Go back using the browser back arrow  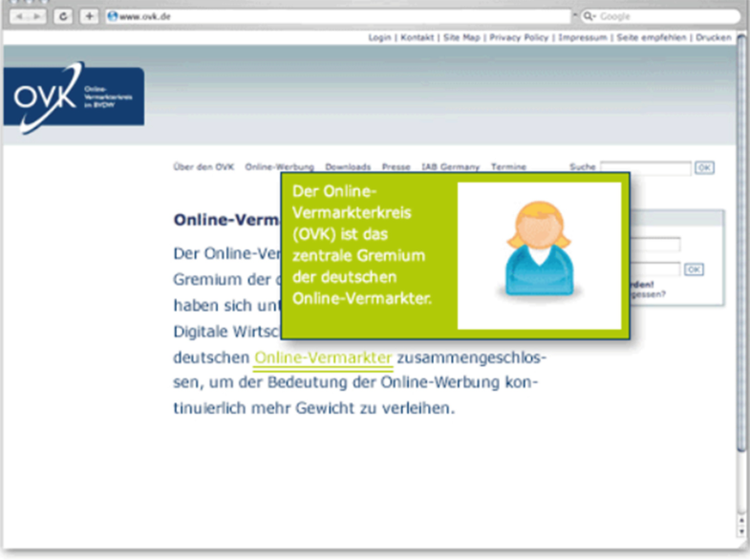19,17
